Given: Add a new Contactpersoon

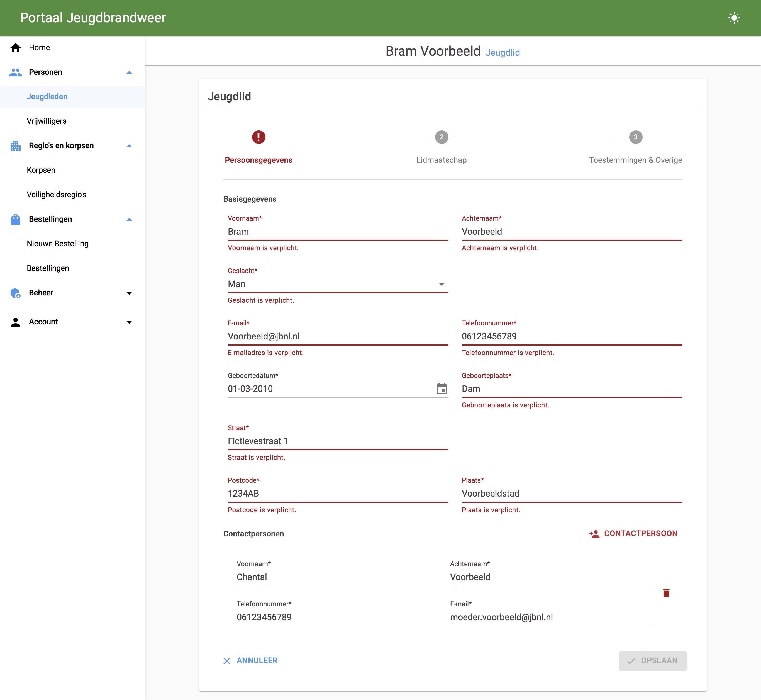Looking at the screenshot, I should click(x=633, y=533).
